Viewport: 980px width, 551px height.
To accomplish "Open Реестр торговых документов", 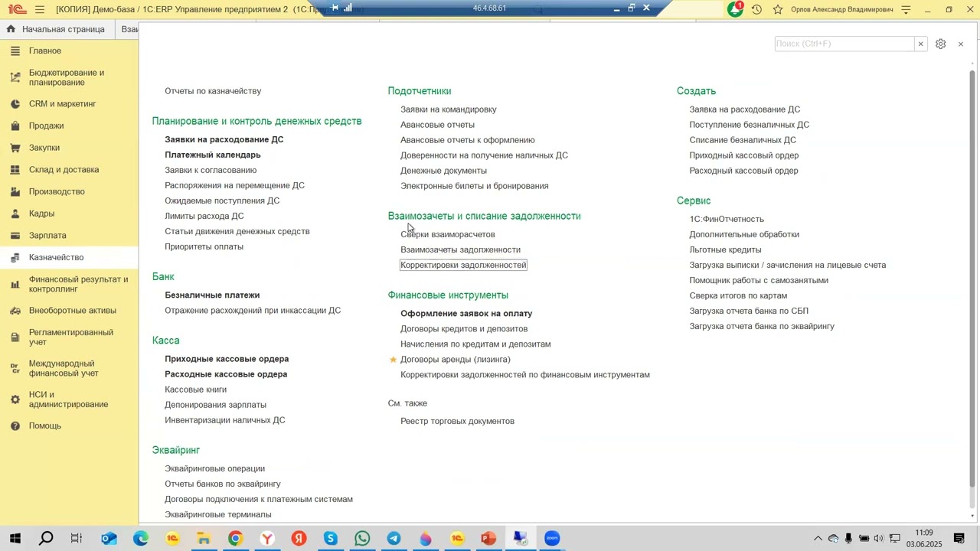I will [x=457, y=421].
